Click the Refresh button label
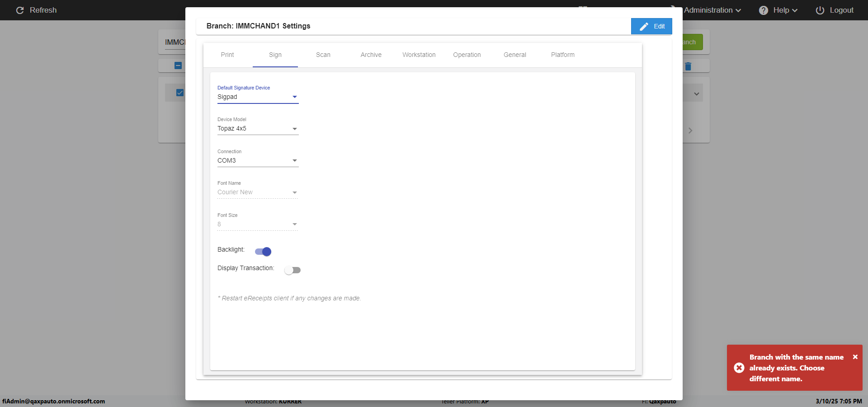Screen dimensions: 868x407 43,10
